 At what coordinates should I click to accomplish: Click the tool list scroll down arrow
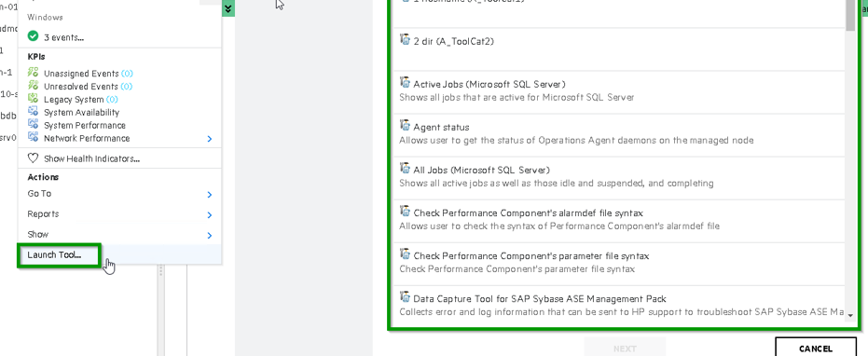point(849,316)
